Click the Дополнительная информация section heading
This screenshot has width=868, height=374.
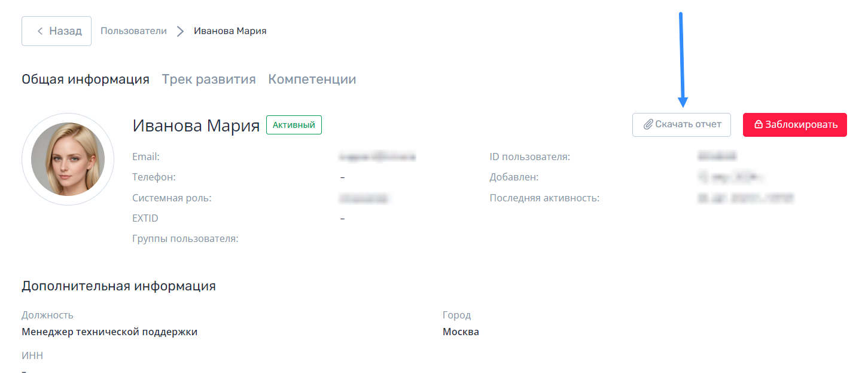tap(118, 286)
